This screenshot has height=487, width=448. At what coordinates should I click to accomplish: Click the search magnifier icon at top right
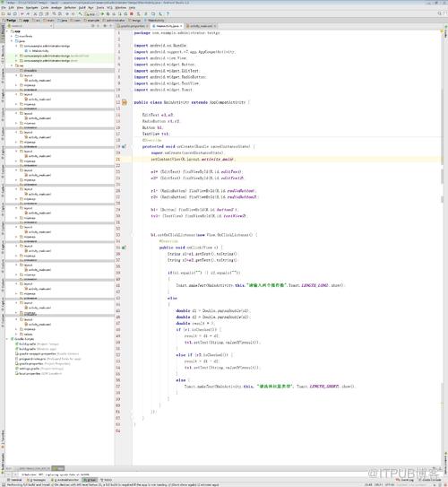click(440, 13)
